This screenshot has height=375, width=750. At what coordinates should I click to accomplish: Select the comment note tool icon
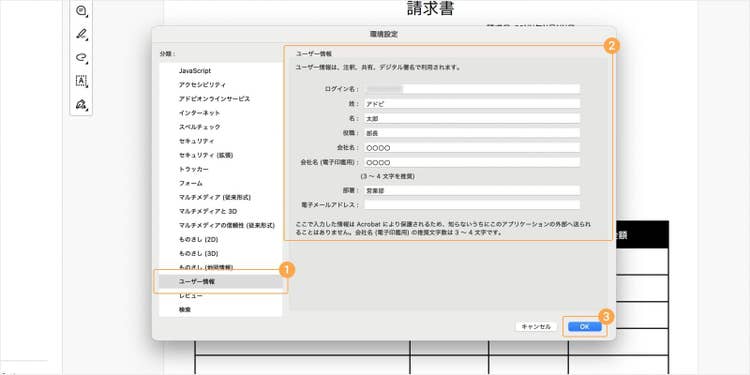pyautogui.click(x=81, y=10)
